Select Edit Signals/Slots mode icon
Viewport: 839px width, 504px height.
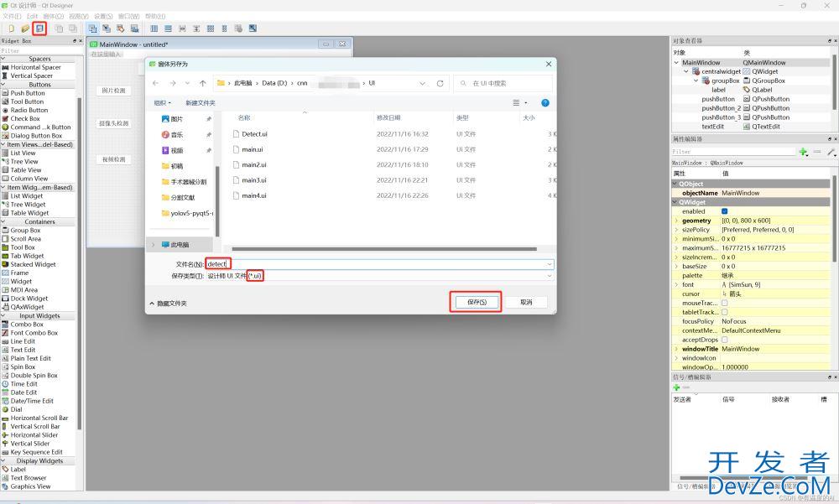pyautogui.click(x=107, y=29)
